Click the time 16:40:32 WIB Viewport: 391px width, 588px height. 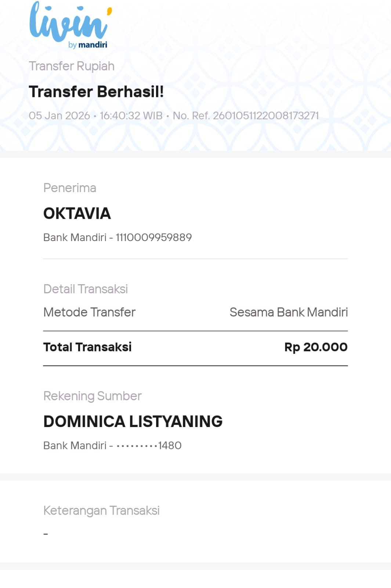(x=131, y=116)
